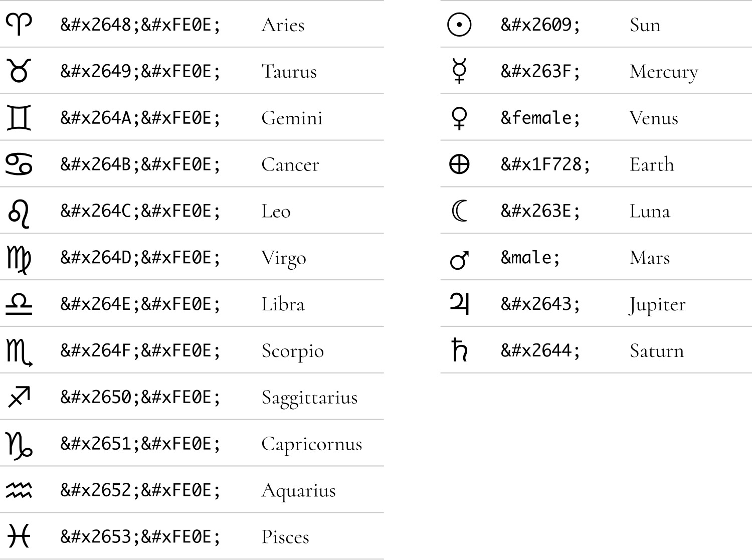Click the code &#x263E;
Screen dimensions: 752x560
(540, 211)
